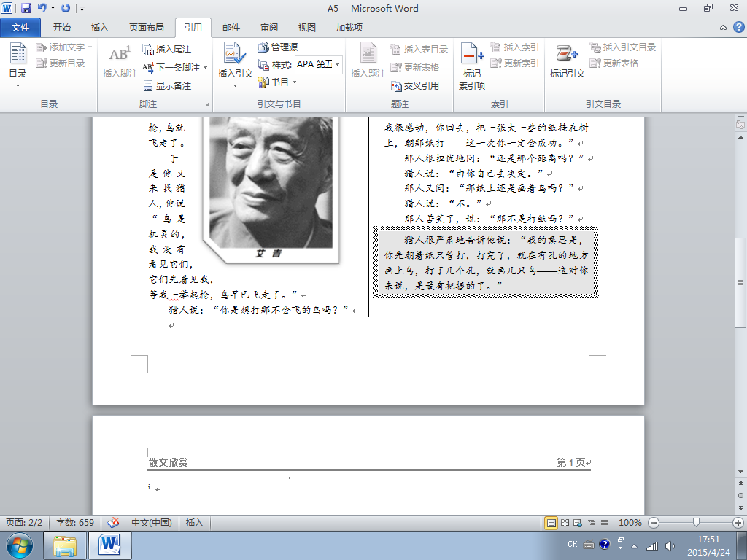
Task: Toggle 插入 insert mode in status bar
Action: point(194,522)
